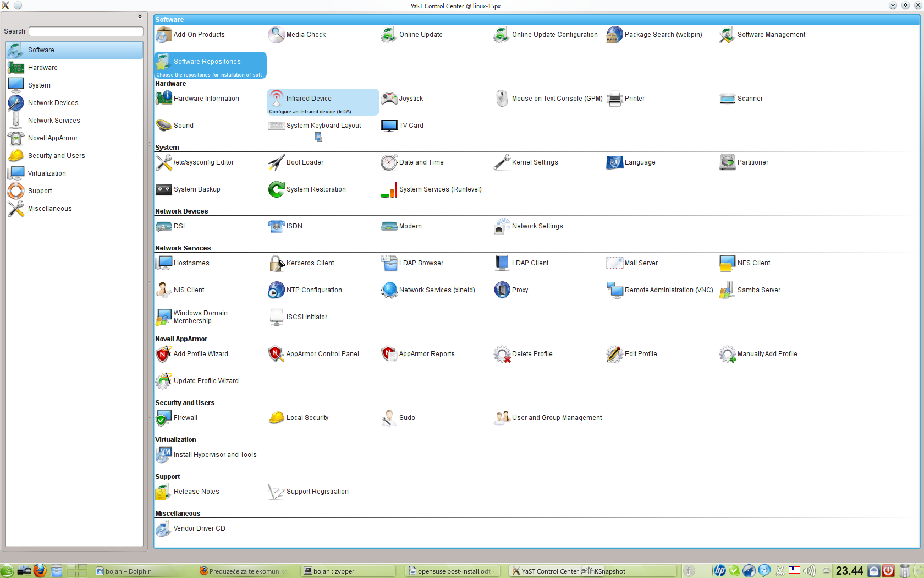924x578 pixels.
Task: Open Remote Administration (VNC) module
Action: tap(660, 290)
